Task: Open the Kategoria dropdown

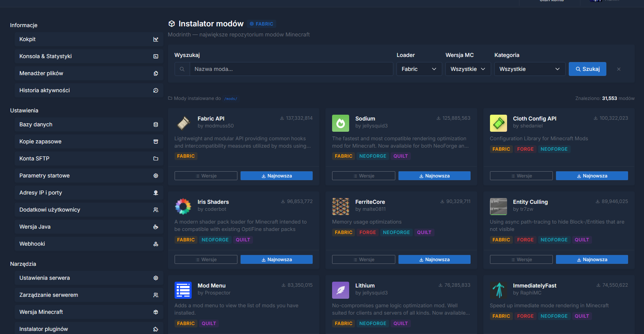Action: [529, 69]
